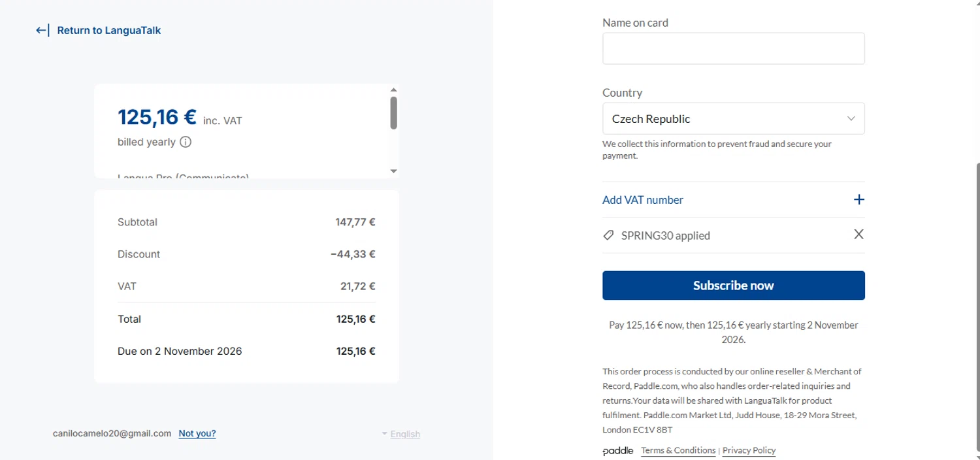Focus the Name on card field
980x460 pixels.
point(733,48)
